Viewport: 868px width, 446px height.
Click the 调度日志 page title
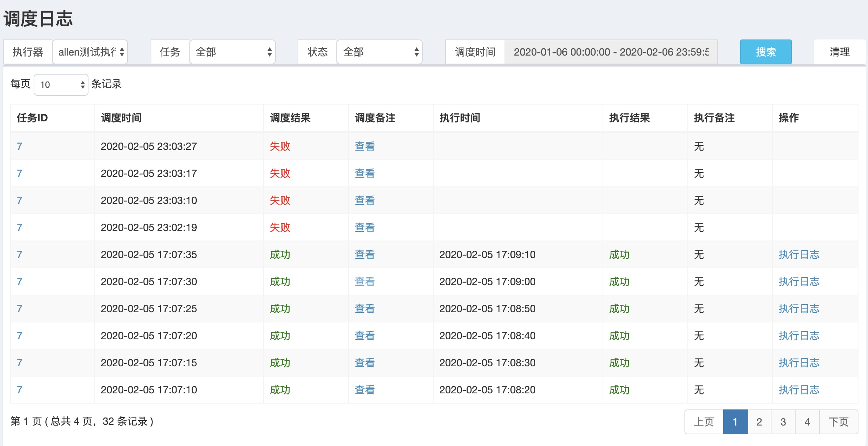(x=38, y=19)
